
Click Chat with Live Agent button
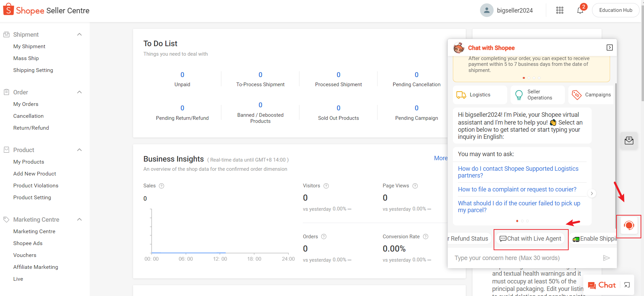[530, 239]
